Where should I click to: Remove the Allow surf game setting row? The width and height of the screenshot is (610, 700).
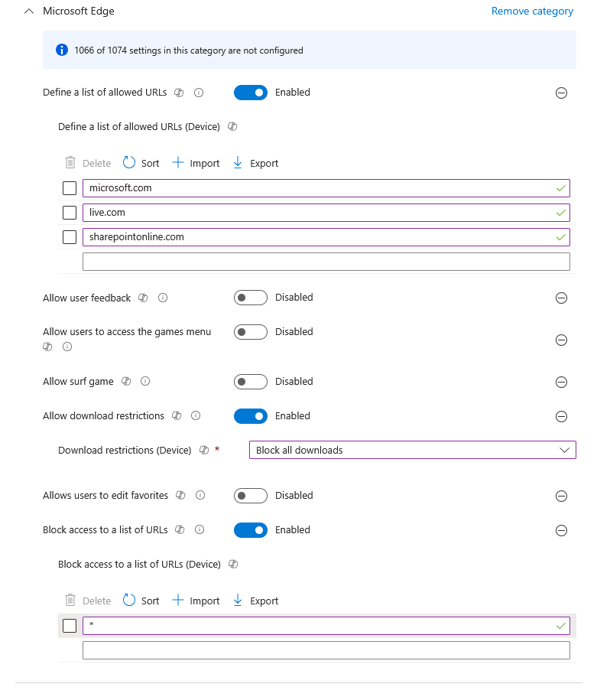click(x=561, y=382)
